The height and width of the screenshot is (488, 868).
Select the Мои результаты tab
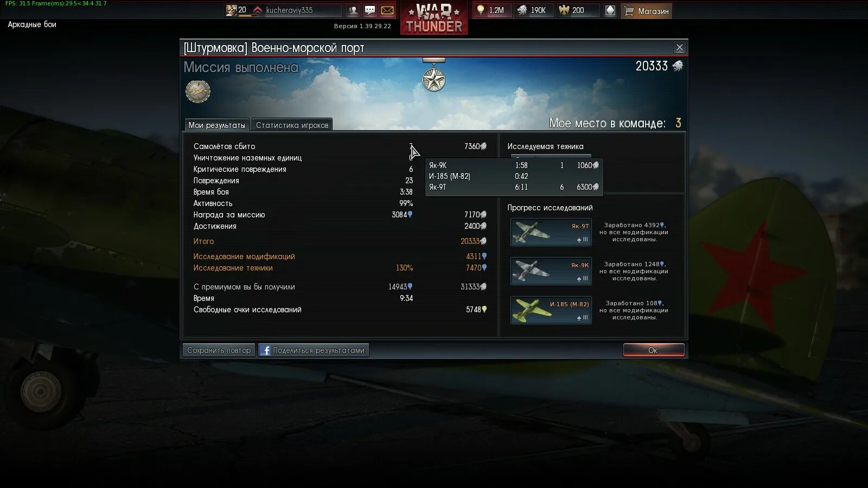pos(216,125)
